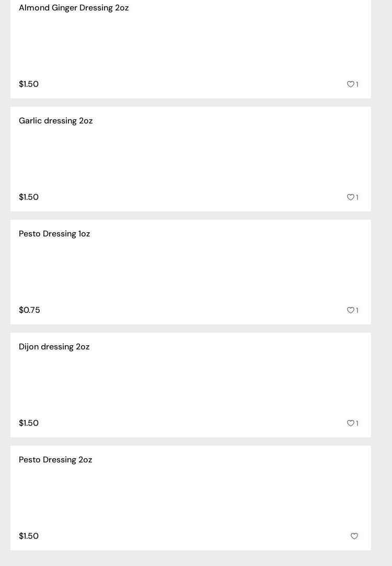This screenshot has width=392, height=566.
Task: Click the $1.50 price on Almond Ginger Dressing
Action: tap(29, 84)
